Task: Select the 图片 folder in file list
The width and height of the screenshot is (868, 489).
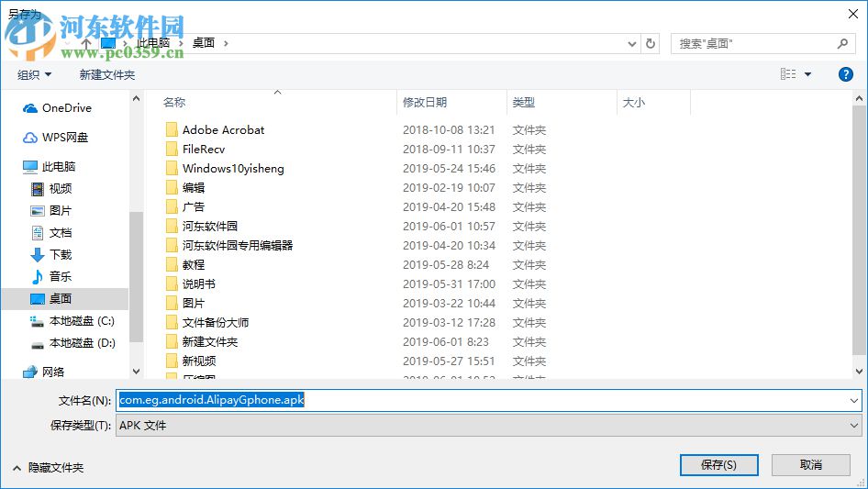Action: point(194,304)
